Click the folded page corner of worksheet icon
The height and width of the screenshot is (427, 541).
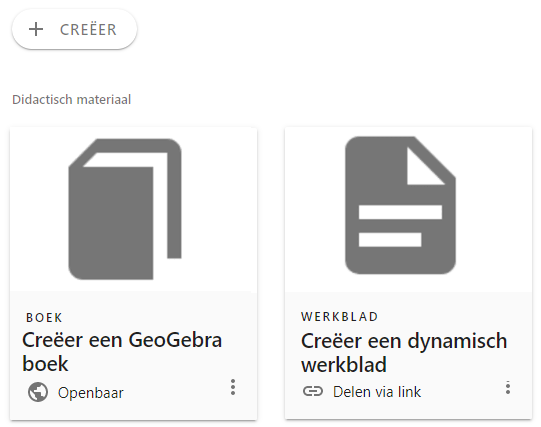pos(423,167)
